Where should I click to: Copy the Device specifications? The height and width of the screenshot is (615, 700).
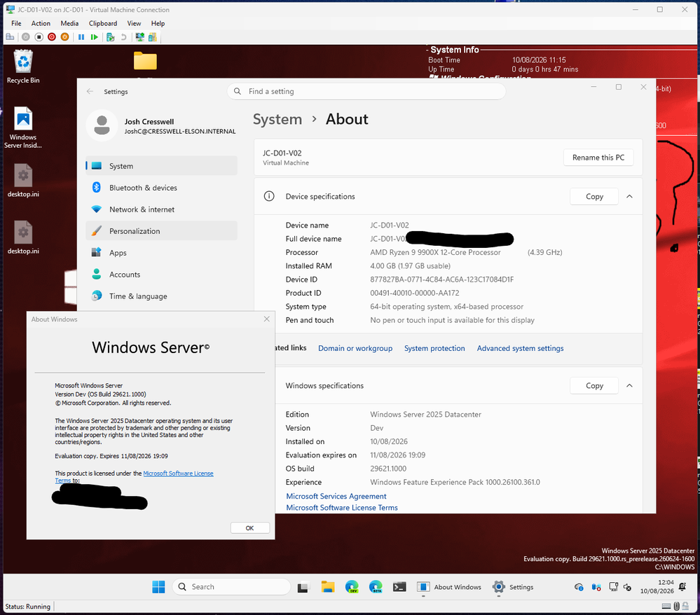pos(594,196)
